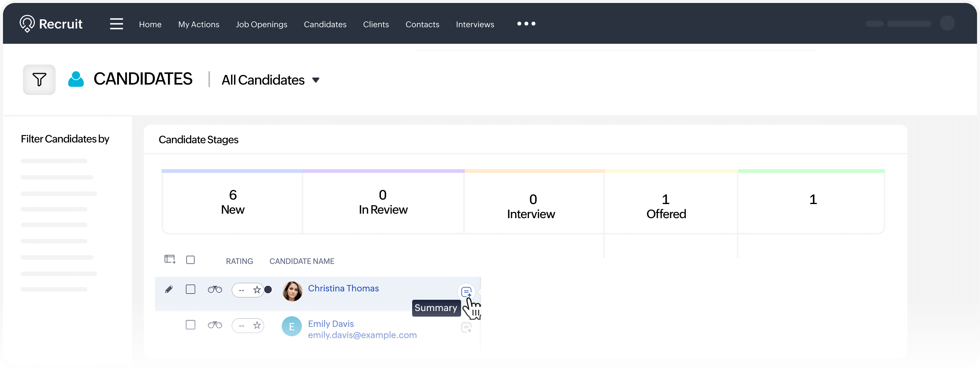Viewport: 980px width, 371px height.
Task: Open the Interviews menu item
Action: tap(475, 24)
